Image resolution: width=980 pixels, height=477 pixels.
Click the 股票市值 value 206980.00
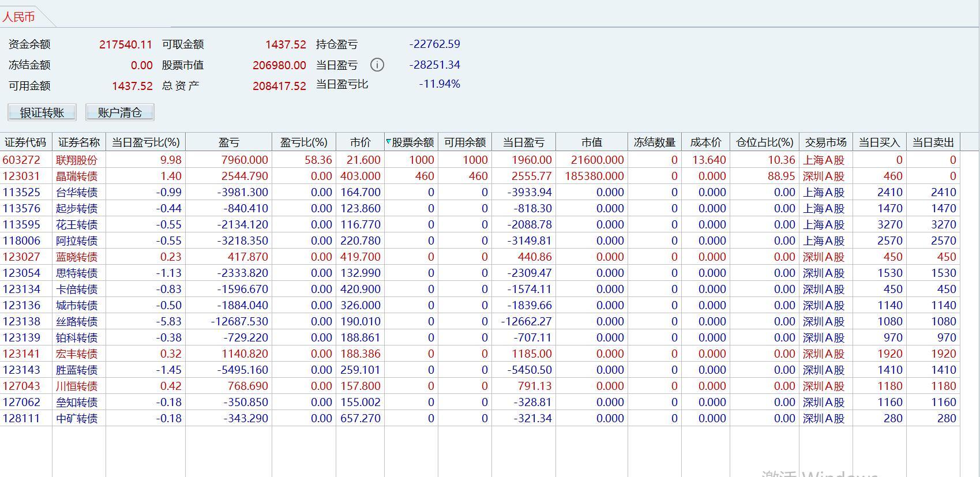pyautogui.click(x=279, y=65)
